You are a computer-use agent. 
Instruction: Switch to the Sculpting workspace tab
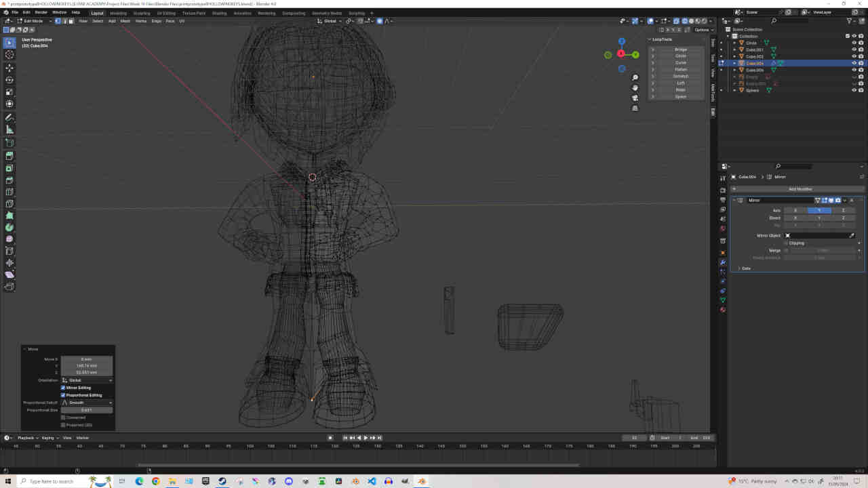tap(142, 13)
